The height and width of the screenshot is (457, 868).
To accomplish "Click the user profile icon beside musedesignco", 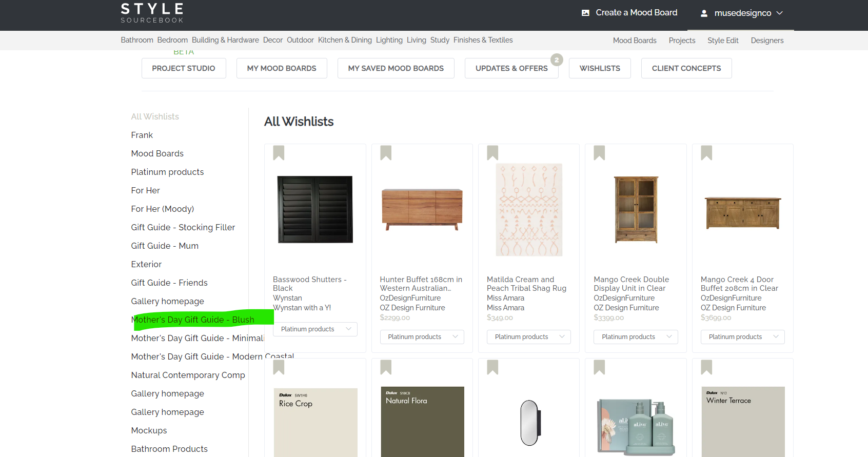I will (704, 13).
